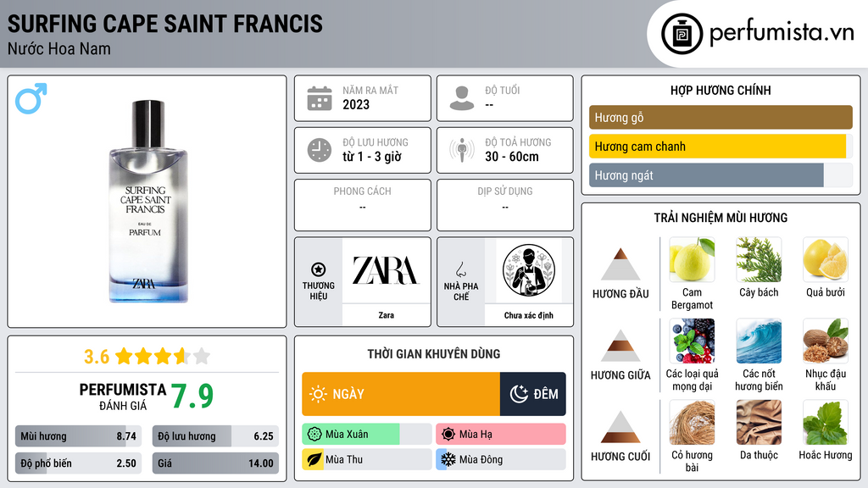Click the Dịp sử dụng occasion box
The width and height of the screenshot is (868, 488).
505,205
